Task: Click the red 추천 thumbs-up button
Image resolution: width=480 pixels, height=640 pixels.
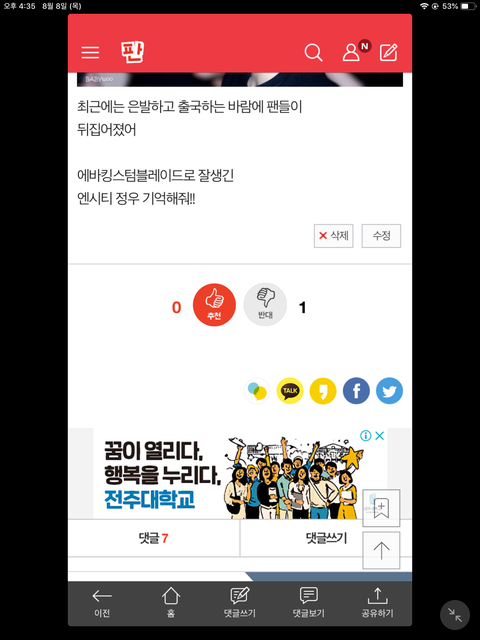Action: click(214, 305)
